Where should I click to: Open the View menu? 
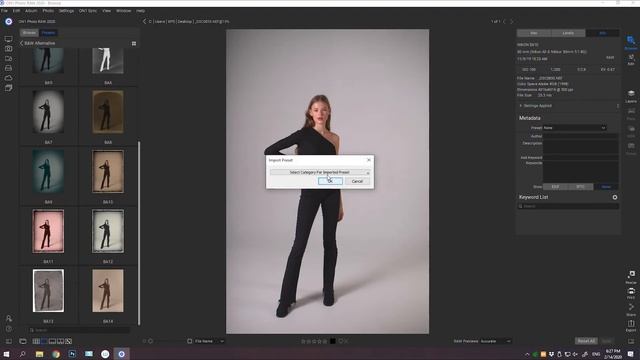click(107, 11)
